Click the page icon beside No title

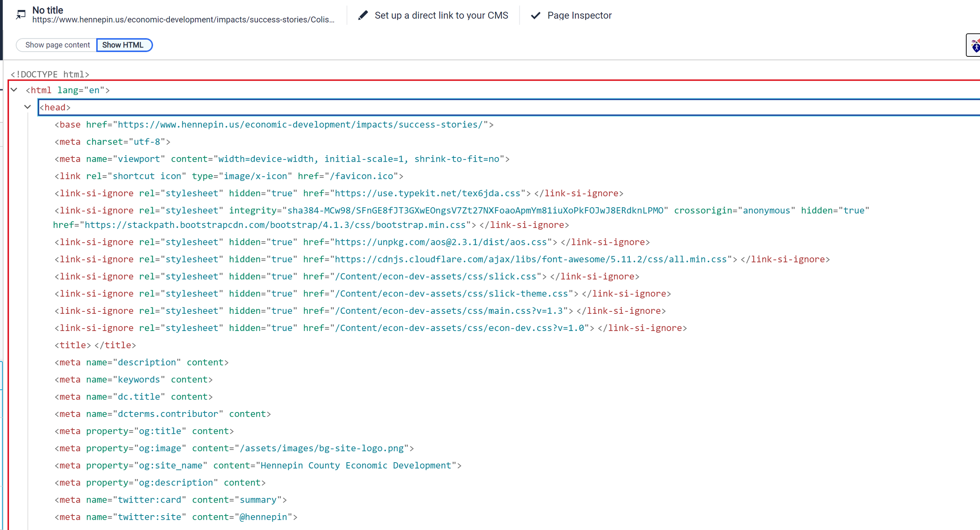coord(21,15)
